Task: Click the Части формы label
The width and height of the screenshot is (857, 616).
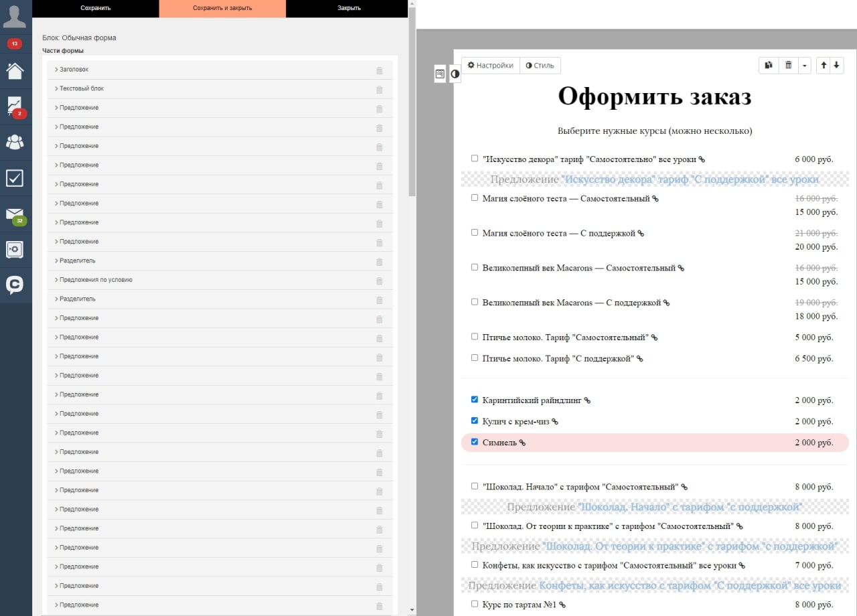Action: click(x=63, y=50)
